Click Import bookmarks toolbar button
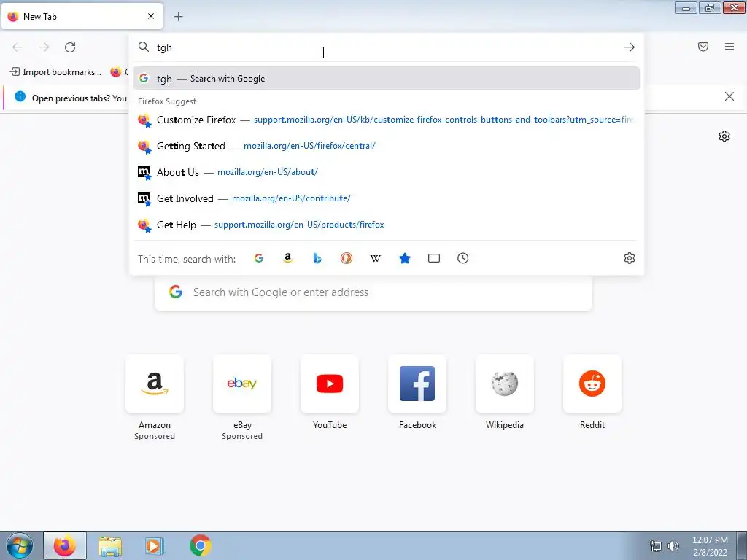This screenshot has width=747, height=560. (x=55, y=72)
